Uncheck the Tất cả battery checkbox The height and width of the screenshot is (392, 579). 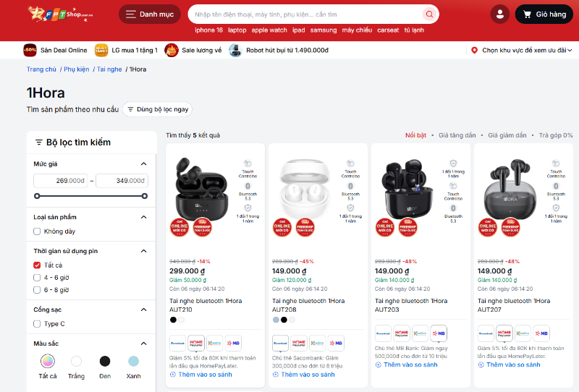(x=37, y=265)
